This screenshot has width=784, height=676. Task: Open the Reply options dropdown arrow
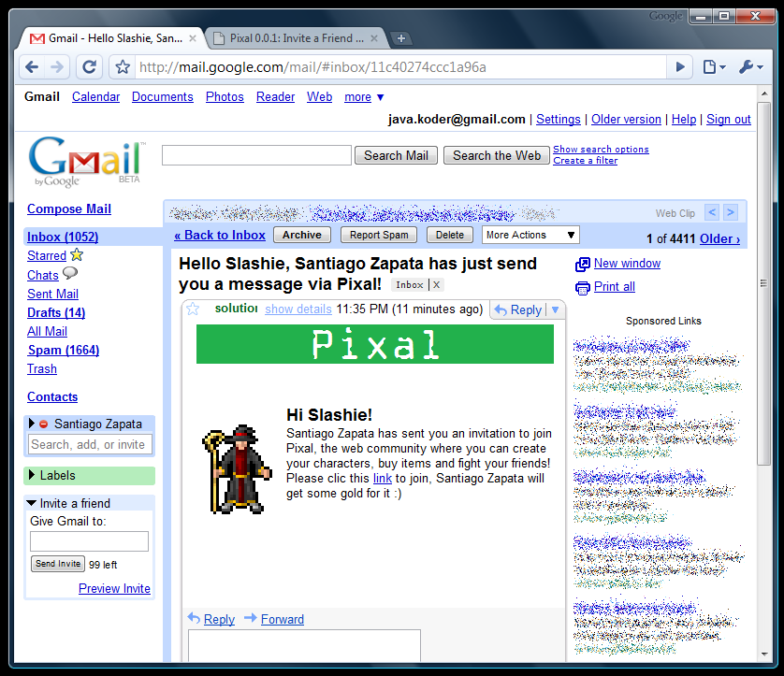[555, 309]
